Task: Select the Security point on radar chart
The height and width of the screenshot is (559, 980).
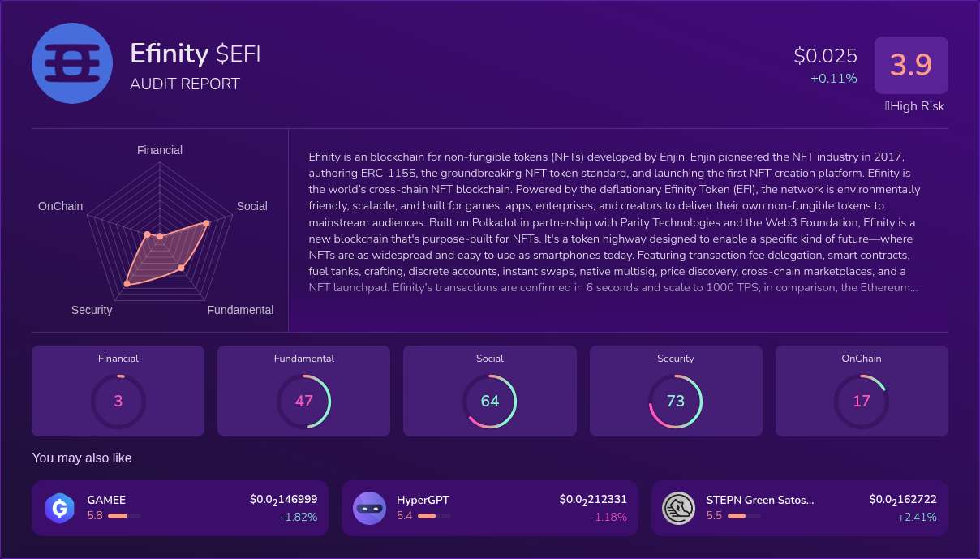Action: tap(127, 283)
